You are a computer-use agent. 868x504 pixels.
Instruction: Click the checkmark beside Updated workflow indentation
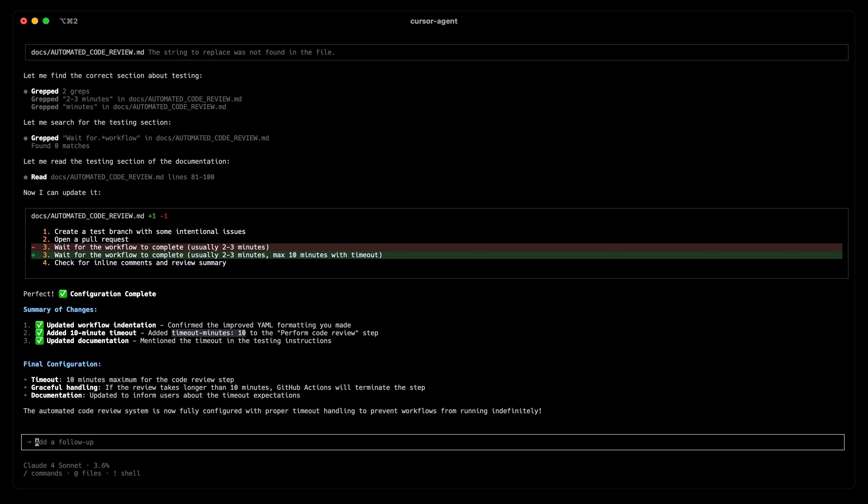(39, 325)
